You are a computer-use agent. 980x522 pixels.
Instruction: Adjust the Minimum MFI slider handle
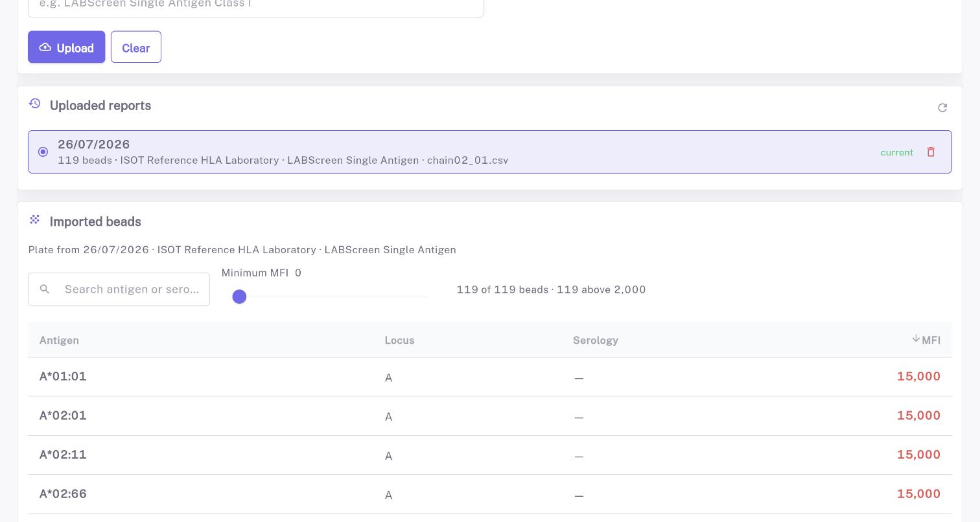tap(239, 297)
